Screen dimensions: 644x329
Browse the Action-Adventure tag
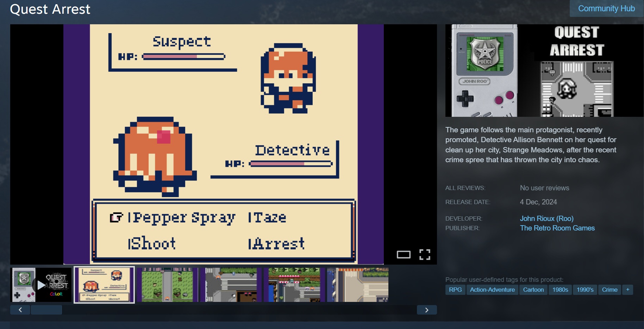pyautogui.click(x=492, y=290)
